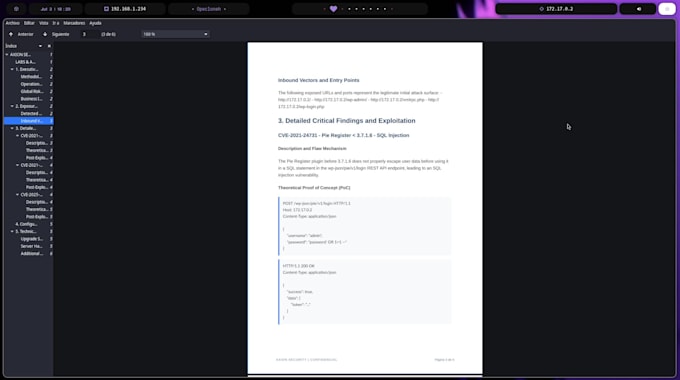Open the Vista menu
680x380 pixels.
[x=44, y=23]
